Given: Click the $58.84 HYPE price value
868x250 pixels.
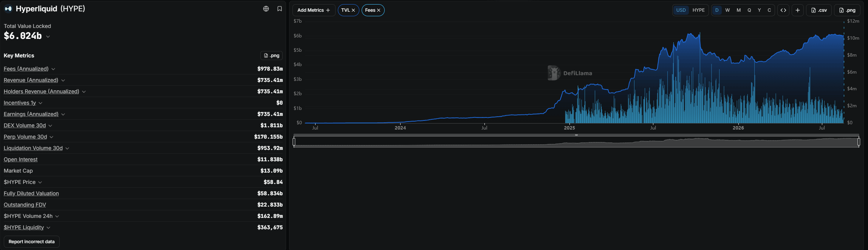Looking at the screenshot, I should (x=273, y=182).
